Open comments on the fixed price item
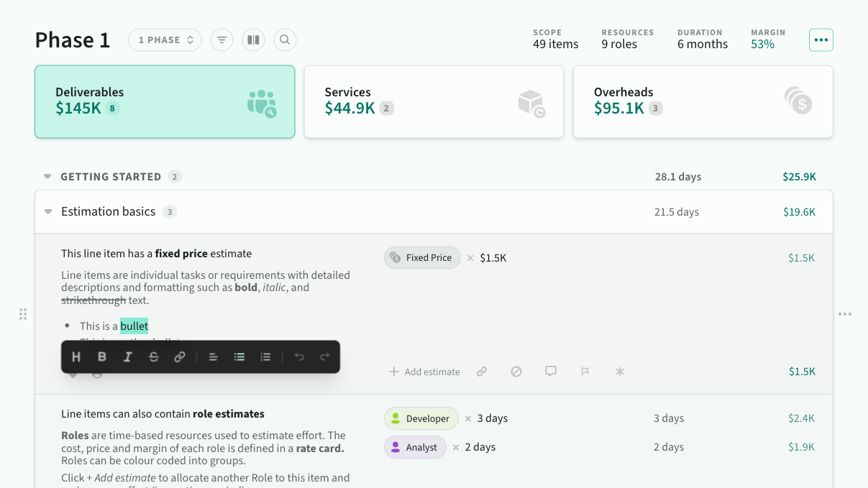 coord(551,372)
